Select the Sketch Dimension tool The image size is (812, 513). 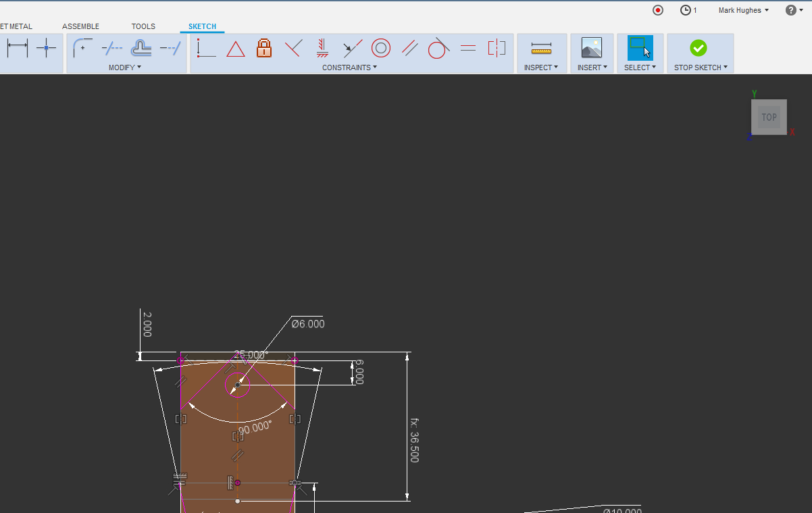[x=17, y=48]
